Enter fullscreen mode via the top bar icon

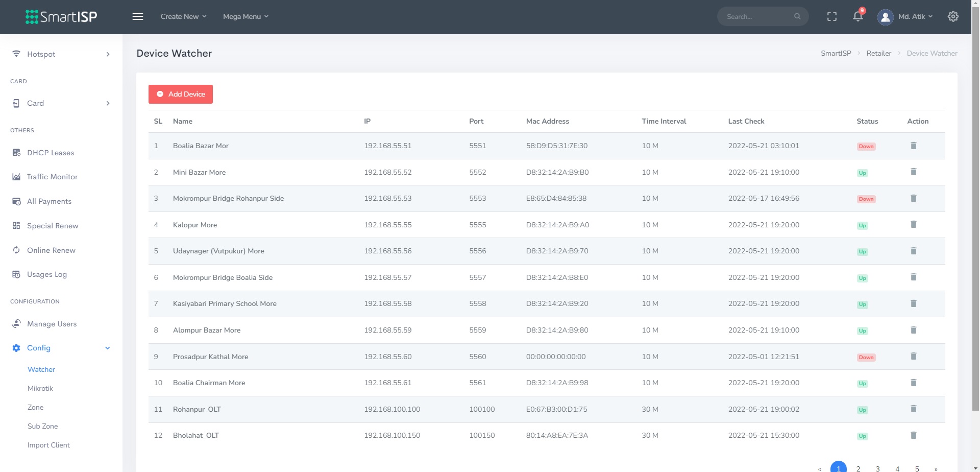831,16
